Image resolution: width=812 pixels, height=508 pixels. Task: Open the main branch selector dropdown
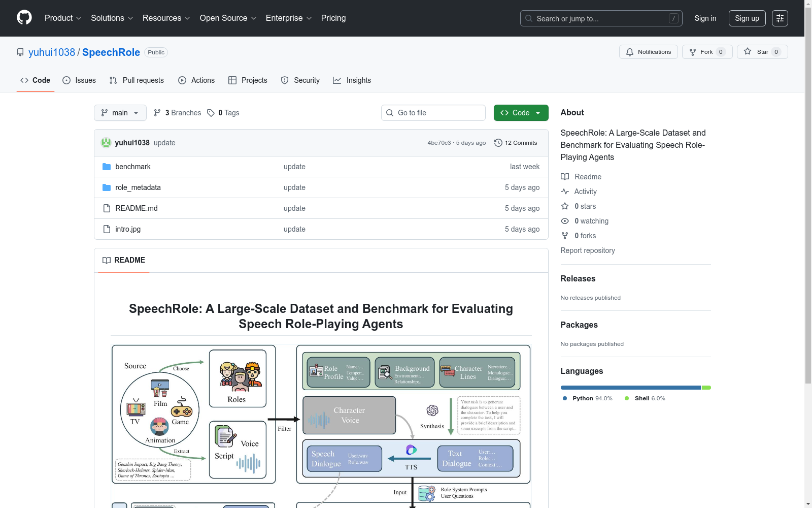click(x=120, y=113)
